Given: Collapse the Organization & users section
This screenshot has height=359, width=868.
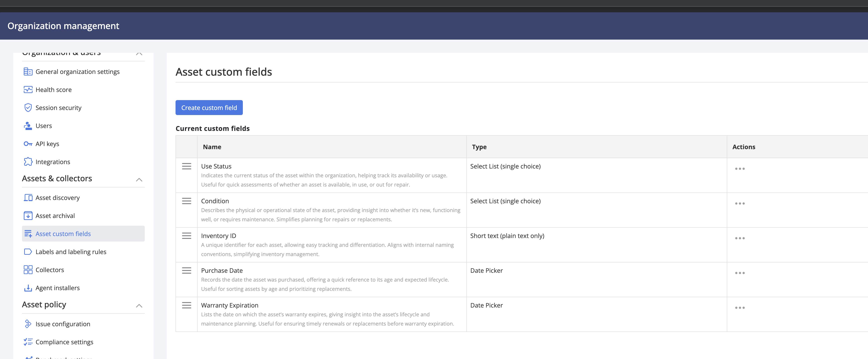Looking at the screenshot, I should (x=139, y=54).
